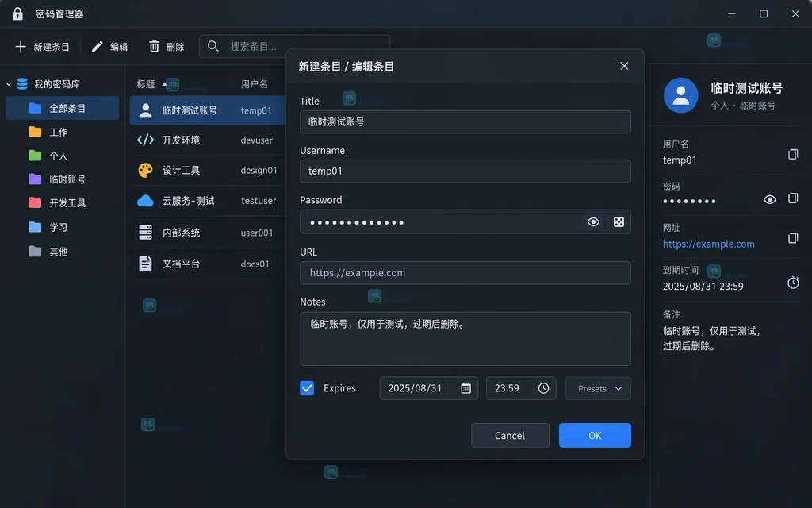This screenshot has height=508, width=812.
Task: Click the database icon of 我的密码库
Action: (22, 83)
